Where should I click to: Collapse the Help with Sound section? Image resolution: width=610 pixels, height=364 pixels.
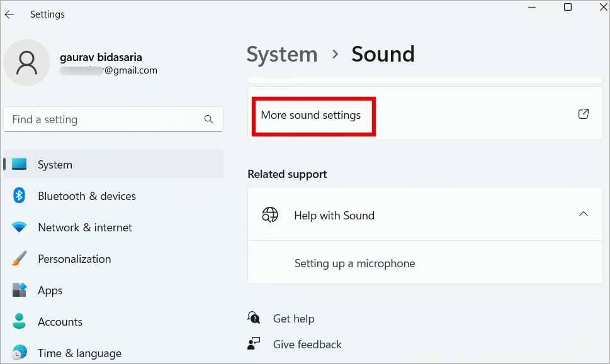tap(583, 214)
